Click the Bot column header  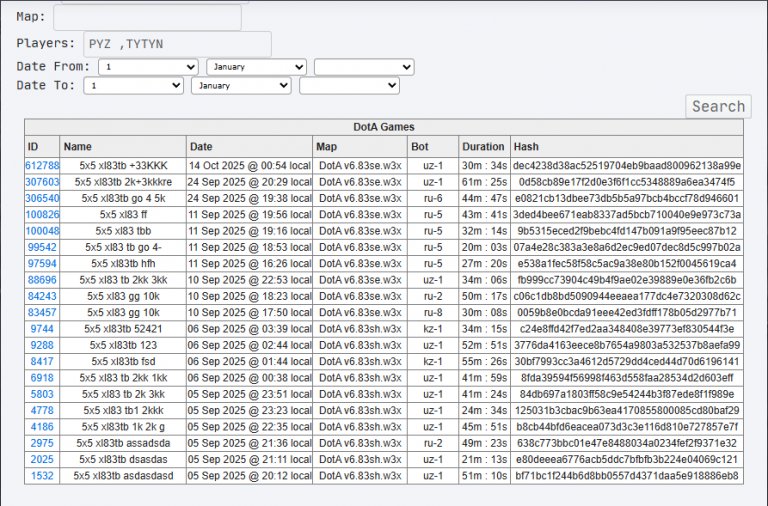point(433,146)
